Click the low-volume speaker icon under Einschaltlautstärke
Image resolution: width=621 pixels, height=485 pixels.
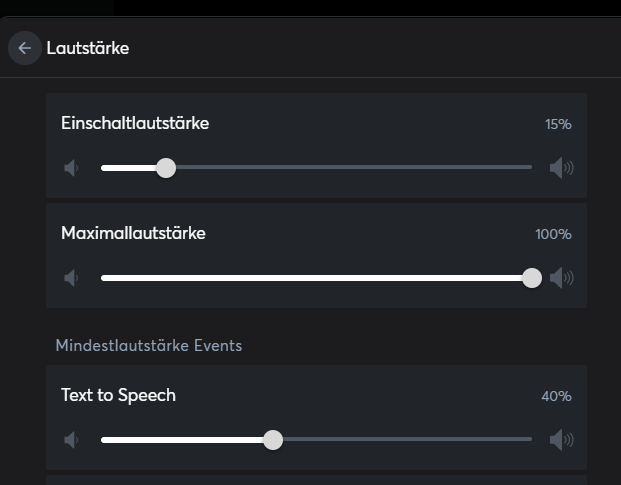(72, 168)
